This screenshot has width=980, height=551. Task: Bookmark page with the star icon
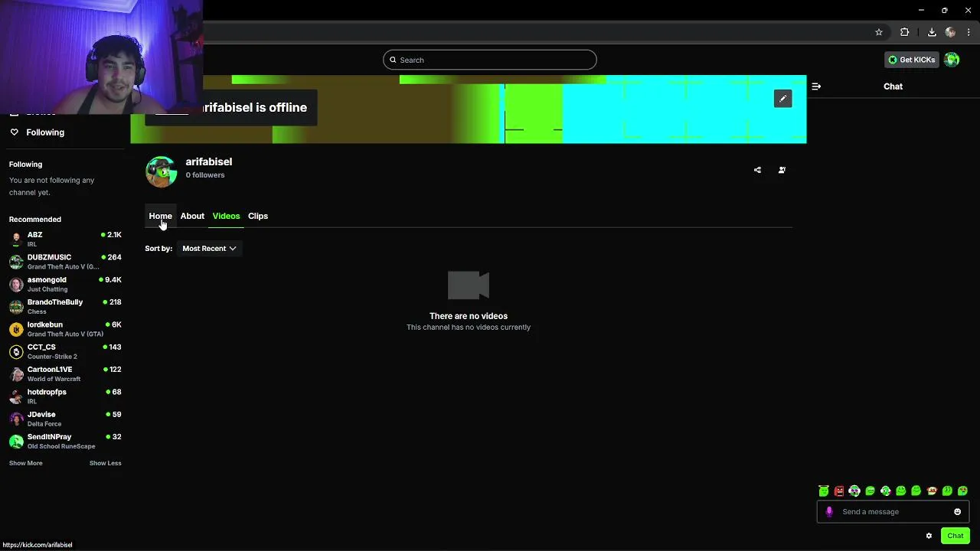click(x=879, y=32)
